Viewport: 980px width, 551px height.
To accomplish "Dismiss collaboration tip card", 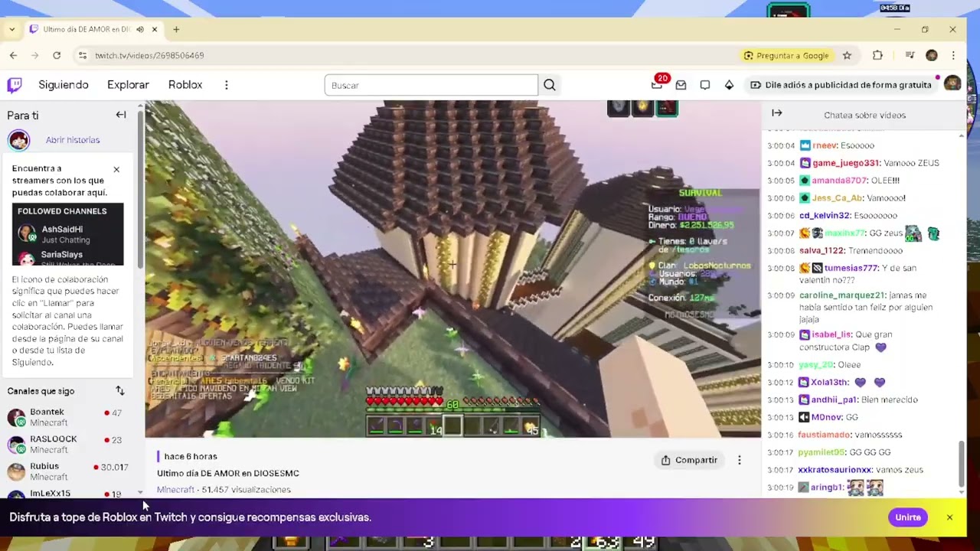I will coord(116,169).
